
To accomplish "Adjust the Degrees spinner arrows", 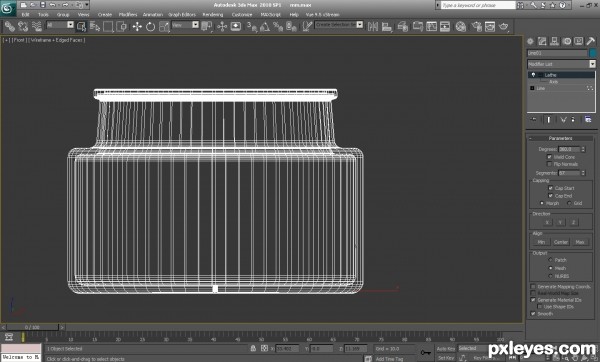I will pos(583,149).
